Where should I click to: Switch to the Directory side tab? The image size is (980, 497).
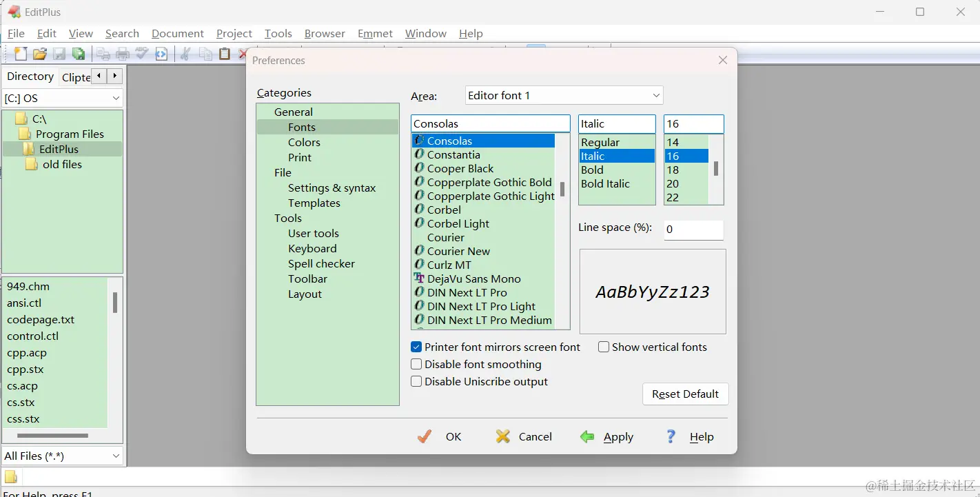(x=30, y=77)
